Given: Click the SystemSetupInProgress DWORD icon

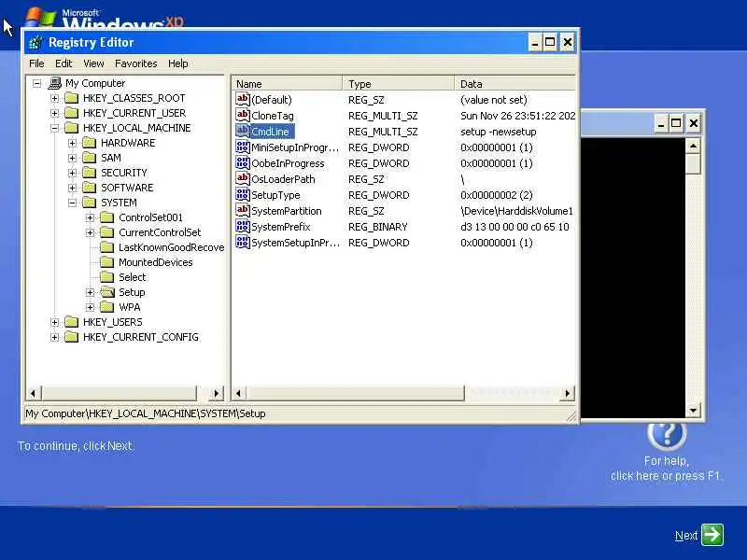Looking at the screenshot, I should [243, 242].
